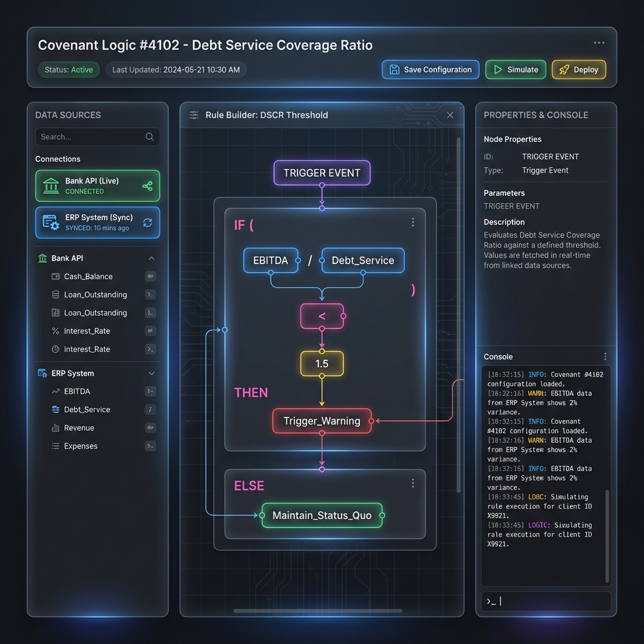The width and height of the screenshot is (644, 644).
Task: Click share icon on Bank API card
Action: (x=147, y=186)
